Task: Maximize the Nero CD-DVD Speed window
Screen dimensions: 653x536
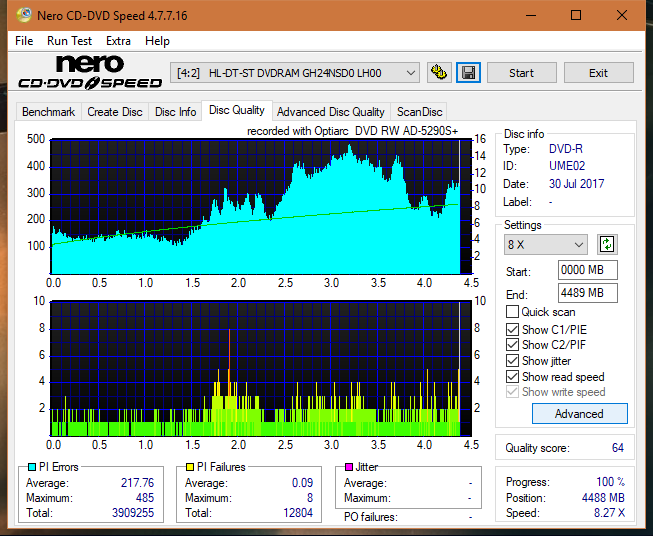Action: click(x=576, y=15)
